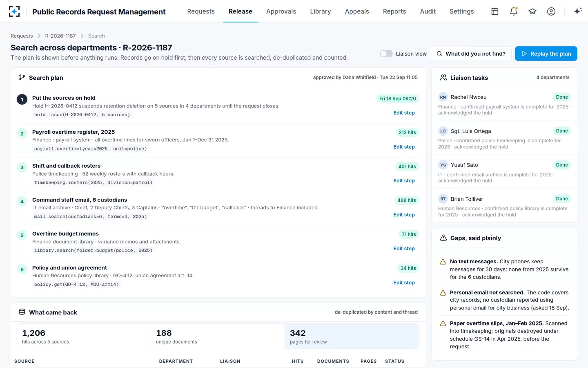Click the What came back database icon
The width and height of the screenshot is (588, 368).
pos(22,312)
